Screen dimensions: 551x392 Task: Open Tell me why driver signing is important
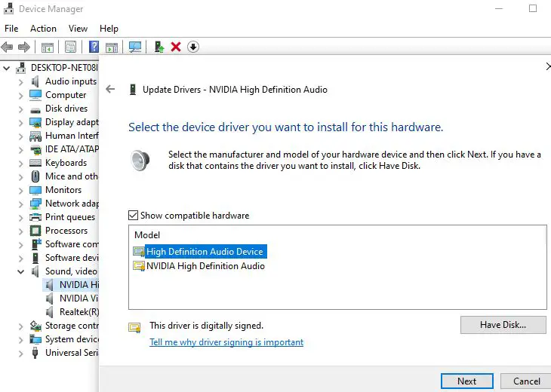(226, 342)
